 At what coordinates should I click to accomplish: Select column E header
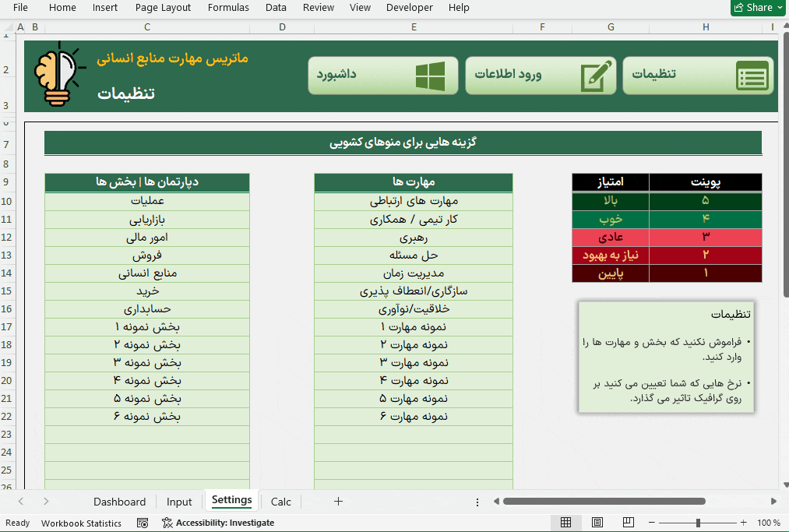pos(414,27)
